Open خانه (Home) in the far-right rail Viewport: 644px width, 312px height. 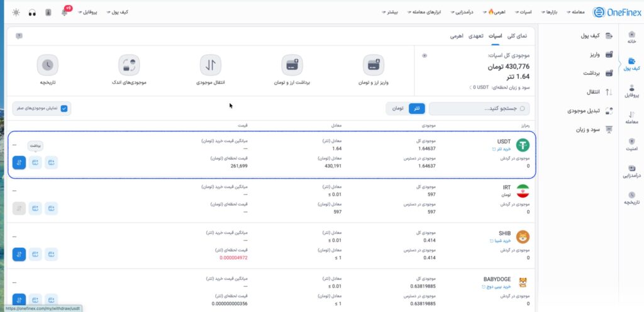(631, 36)
